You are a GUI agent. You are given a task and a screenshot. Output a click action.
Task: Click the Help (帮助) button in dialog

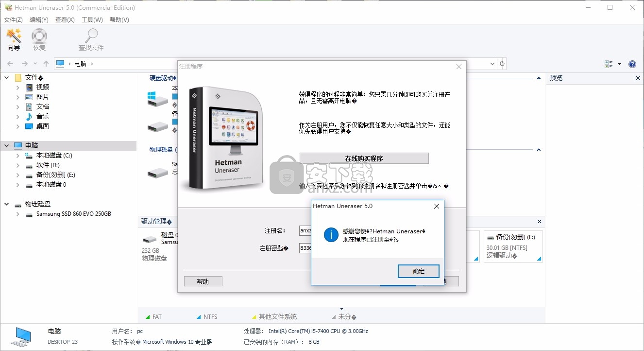point(203,281)
